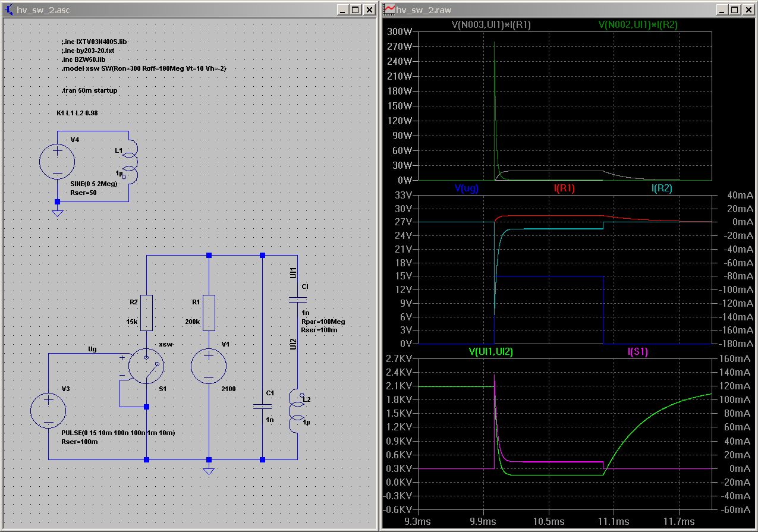This screenshot has height=532, width=758.
Task: Click the V1 2100 voltage source
Action: [x=209, y=365]
